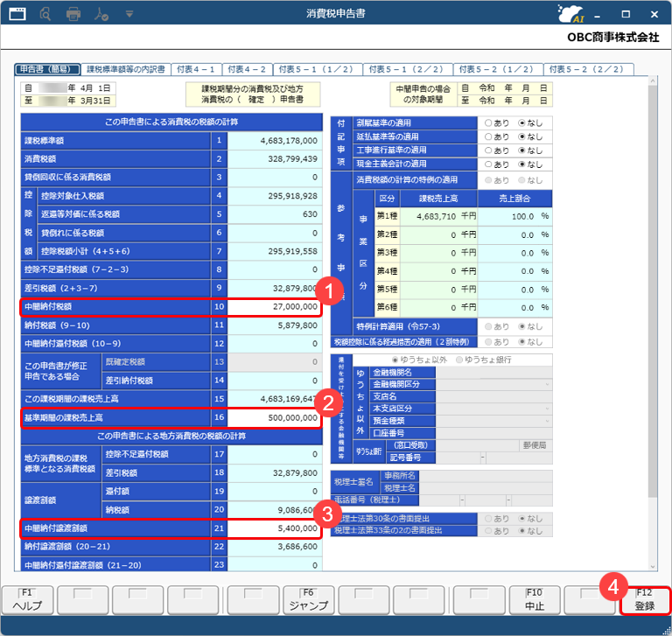This screenshot has height=636, width=672.
Task: Click the 控除税額小計 value 295,919,558
Action: [x=274, y=252]
